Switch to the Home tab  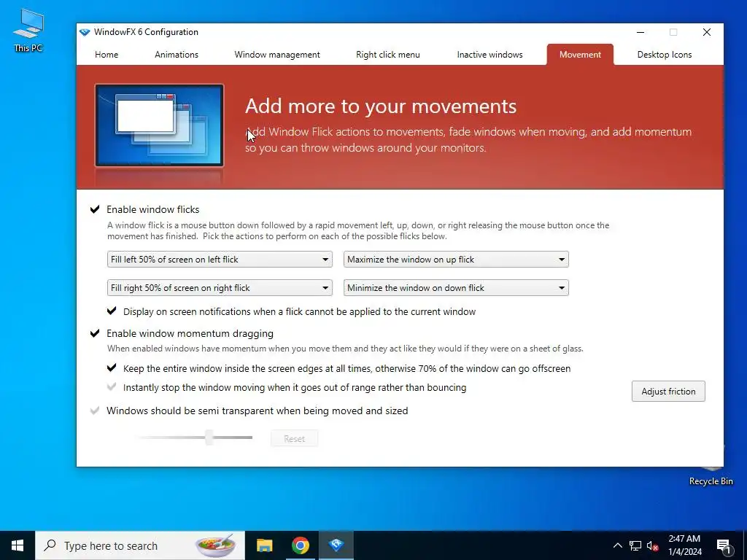(x=107, y=55)
